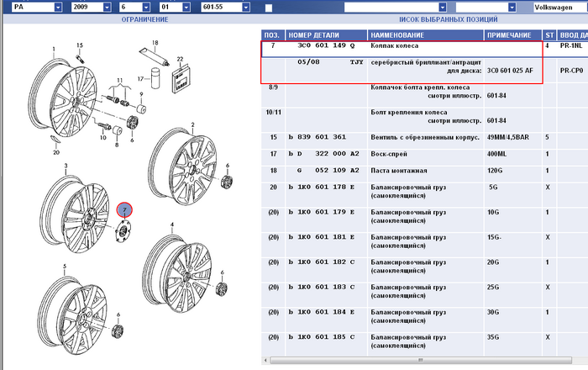The height and width of the screenshot is (370, 588).
Task: Click part number 1K0 601 179 E
Action: [326, 212]
